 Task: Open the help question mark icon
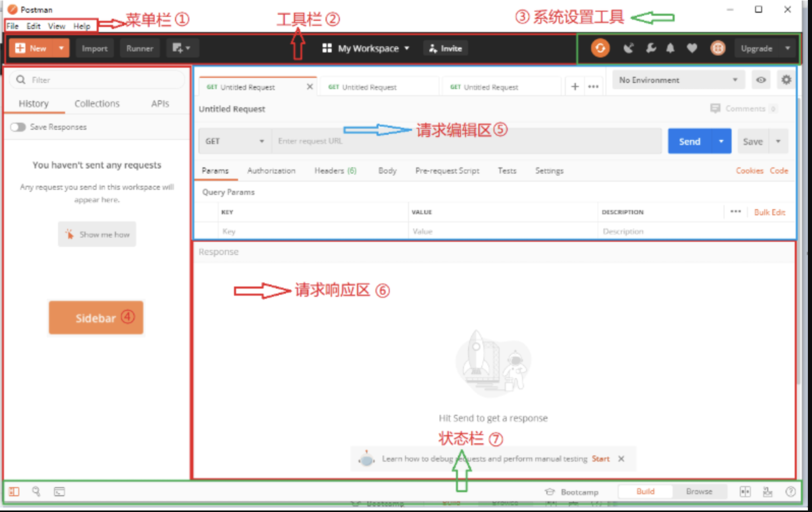click(x=791, y=492)
